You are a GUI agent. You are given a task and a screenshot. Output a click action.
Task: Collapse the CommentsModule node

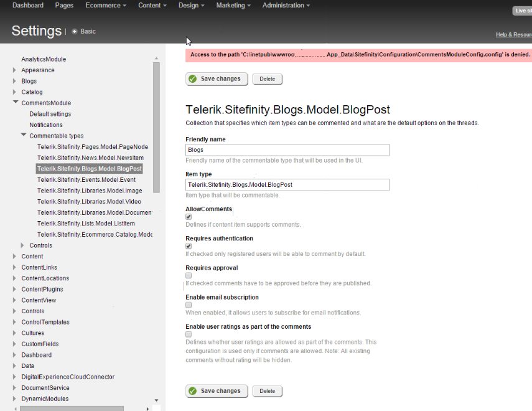pos(16,102)
